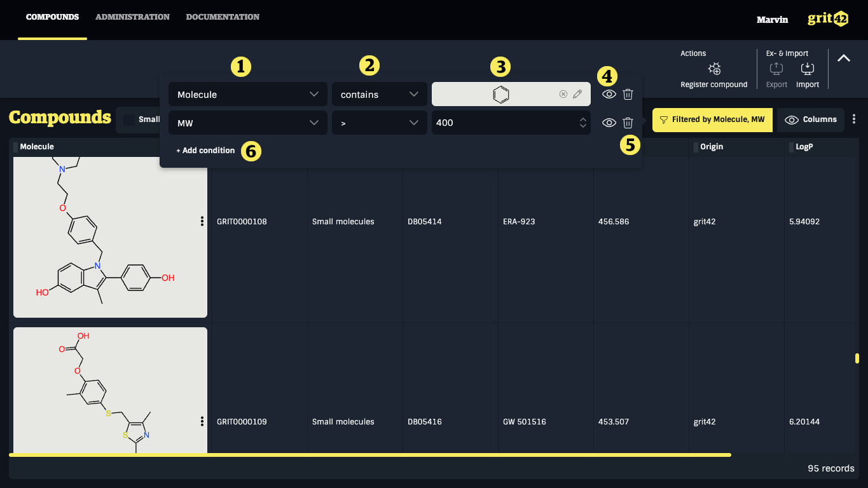Toggle visibility of the Molecule filter condition
868x488 pixels.
tap(609, 94)
